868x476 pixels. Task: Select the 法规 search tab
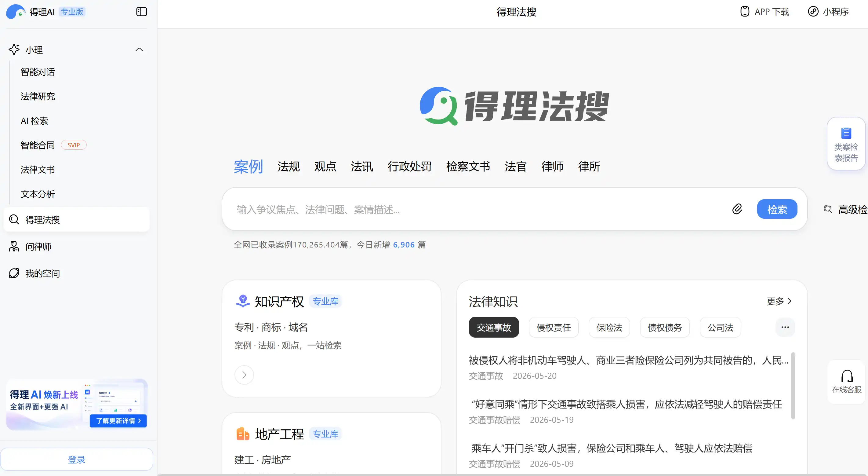289,167
